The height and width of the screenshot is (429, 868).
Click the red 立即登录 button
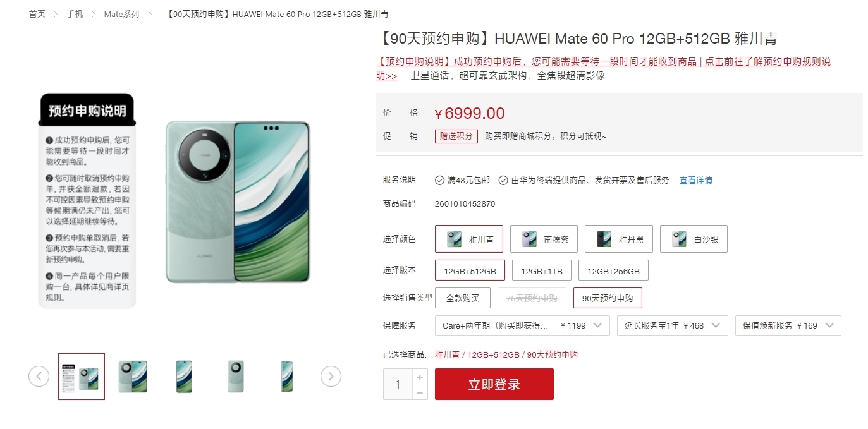click(494, 384)
